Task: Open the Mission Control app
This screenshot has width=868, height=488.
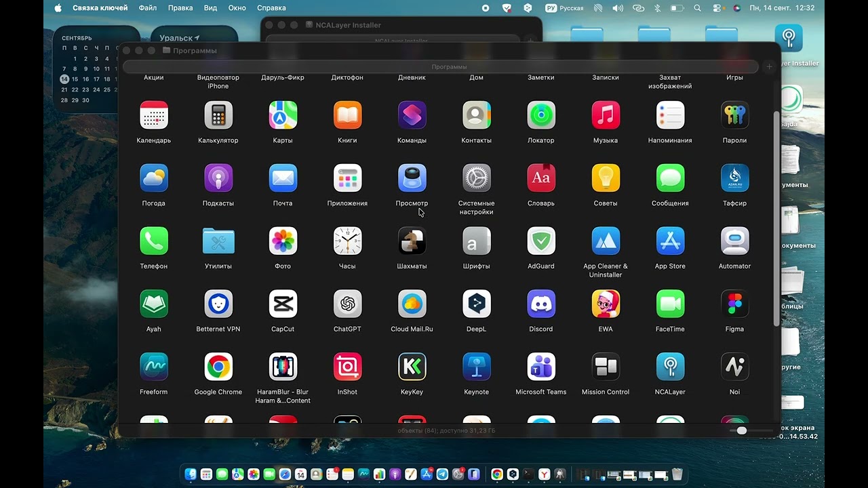Action: point(606,367)
